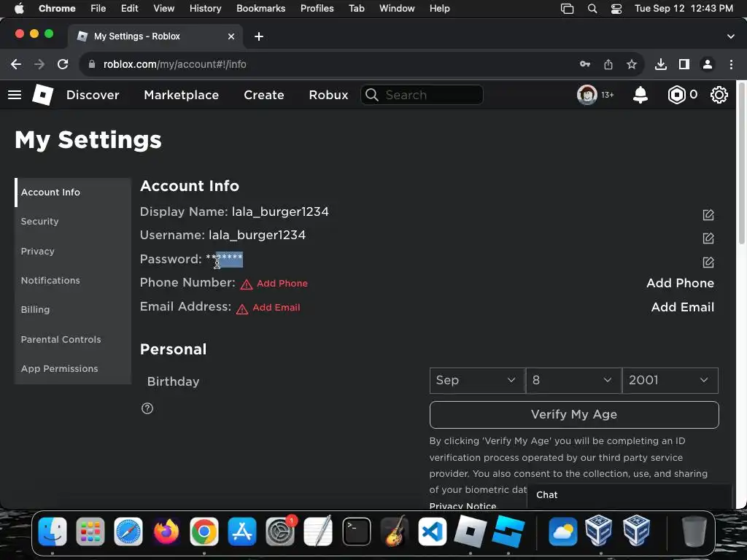Open the Apple menu

(x=19, y=9)
